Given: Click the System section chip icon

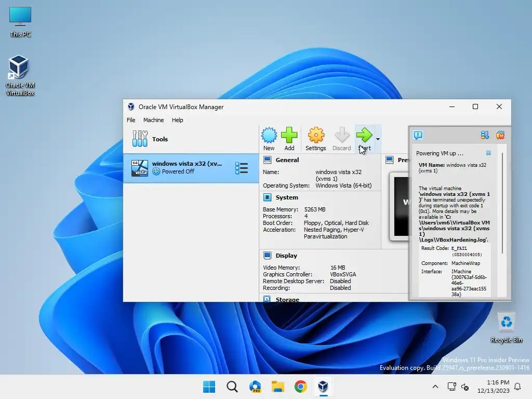Looking at the screenshot, I should click(268, 197).
